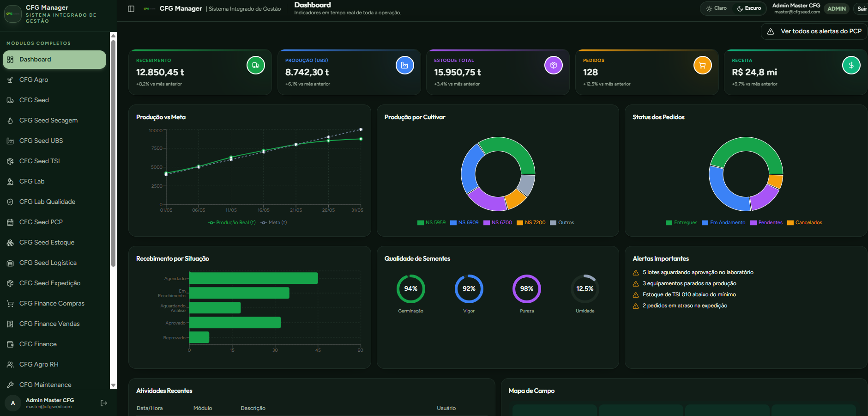The height and width of the screenshot is (416, 868).
Task: Open CFG Seed UBS module
Action: [x=54, y=141]
